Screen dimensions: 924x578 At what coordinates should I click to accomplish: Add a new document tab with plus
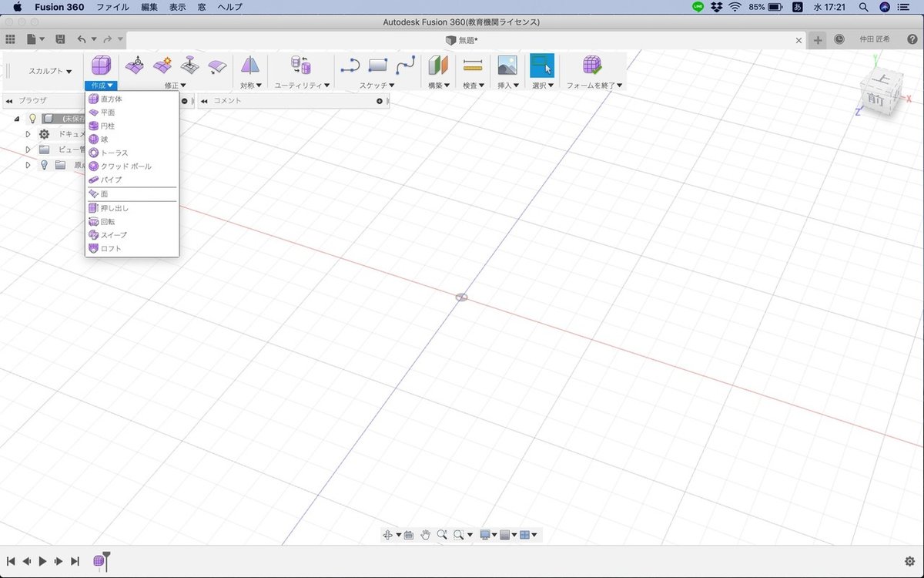click(x=818, y=40)
